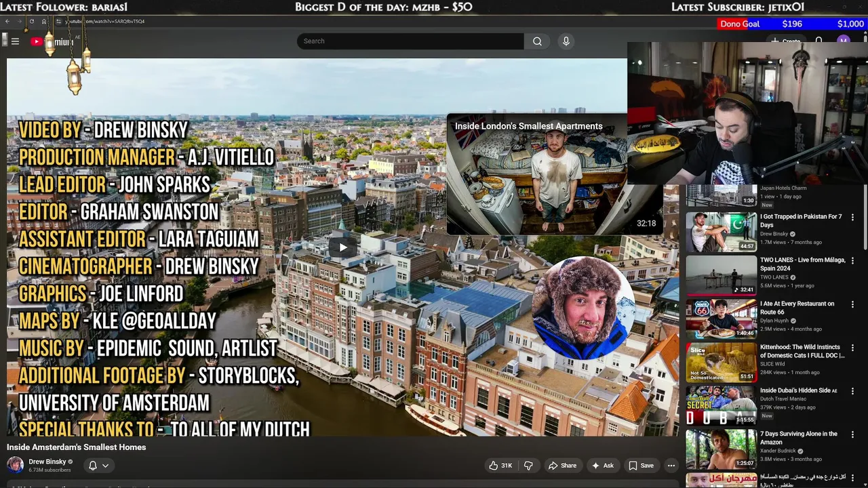Open the Inside London's Smallest Apartments end card

tap(555, 174)
